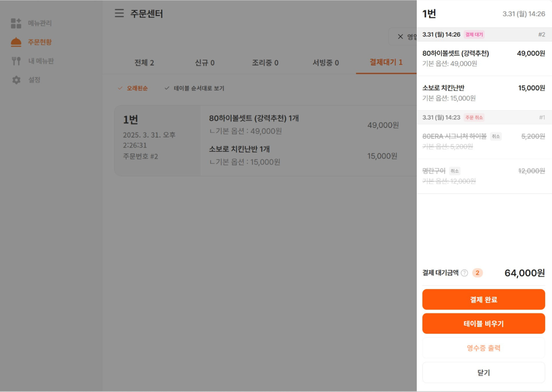Switch to the 서빙중 0 tab

[326, 63]
